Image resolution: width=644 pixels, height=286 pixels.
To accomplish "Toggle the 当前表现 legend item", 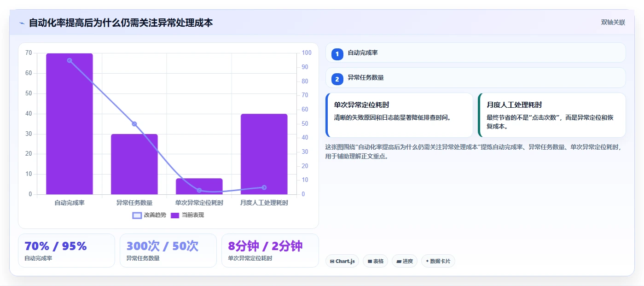I will 187,215.
